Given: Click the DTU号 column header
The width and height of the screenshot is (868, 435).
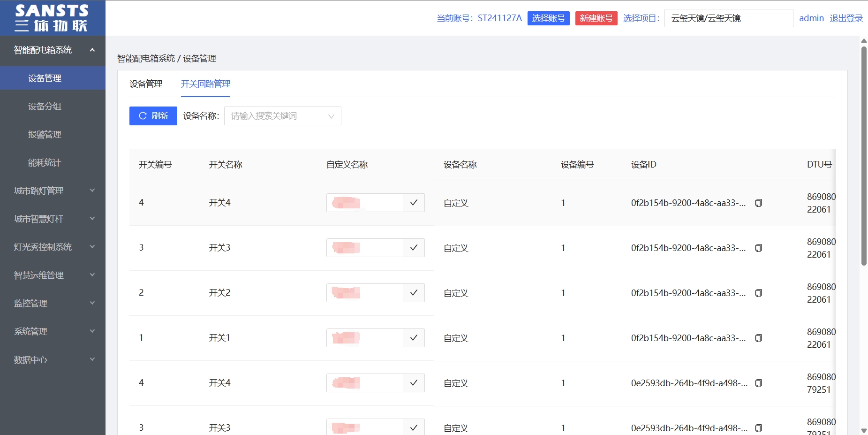Looking at the screenshot, I should pyautogui.click(x=819, y=165).
